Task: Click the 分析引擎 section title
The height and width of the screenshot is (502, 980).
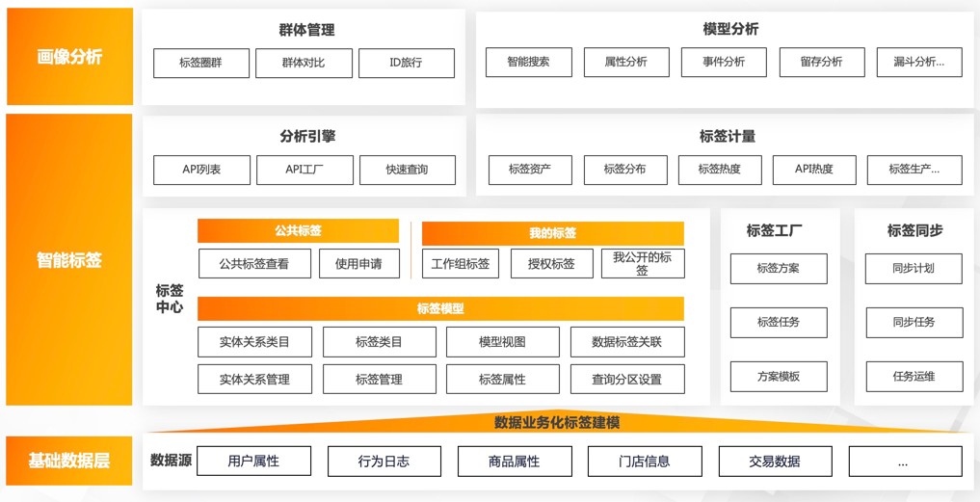Action: coord(306,136)
